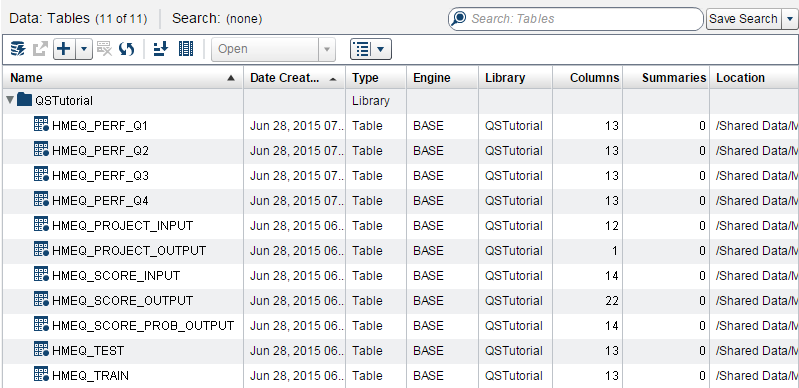This screenshot has height=388, width=799.
Task: Click table icon of HMEQ_PERF_Q3
Action: point(41,175)
